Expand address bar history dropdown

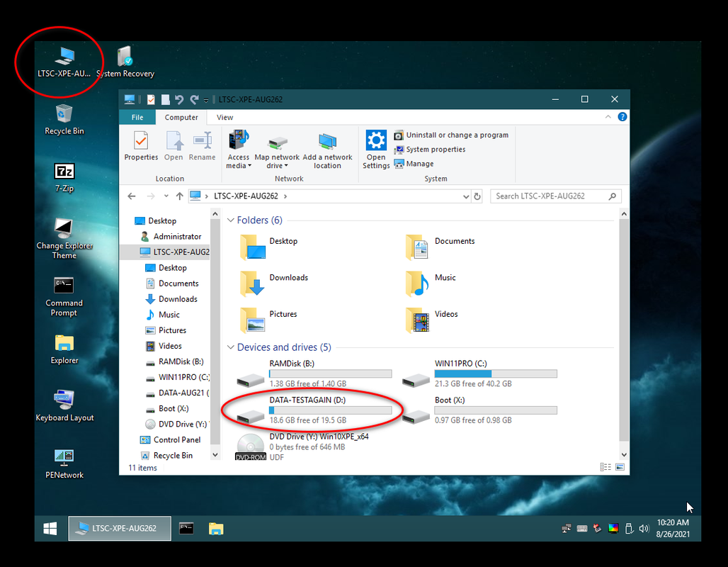click(x=466, y=196)
